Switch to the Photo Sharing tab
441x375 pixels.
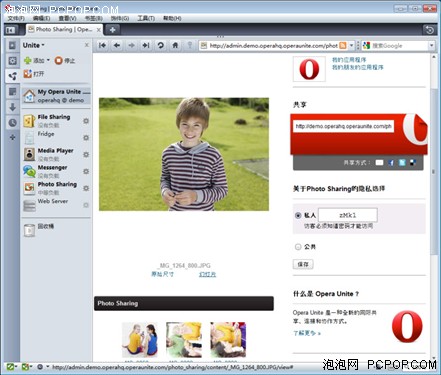(64, 30)
